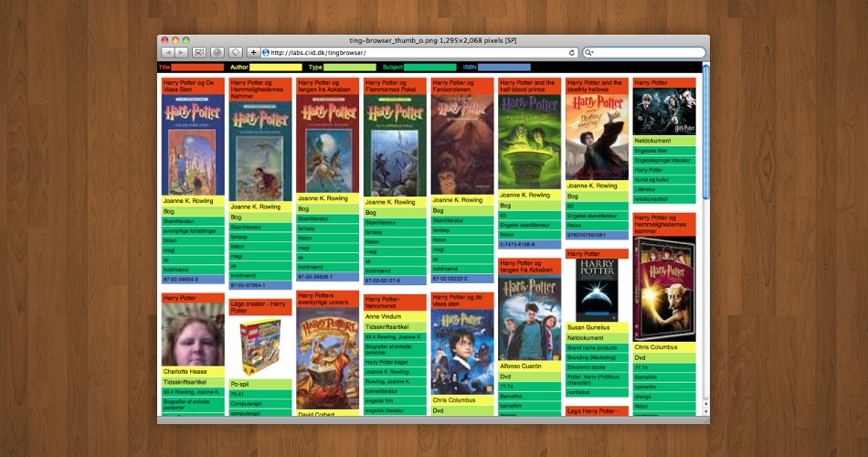
Task: Click subject 'Harry Potter-bøger'
Action: point(395,362)
